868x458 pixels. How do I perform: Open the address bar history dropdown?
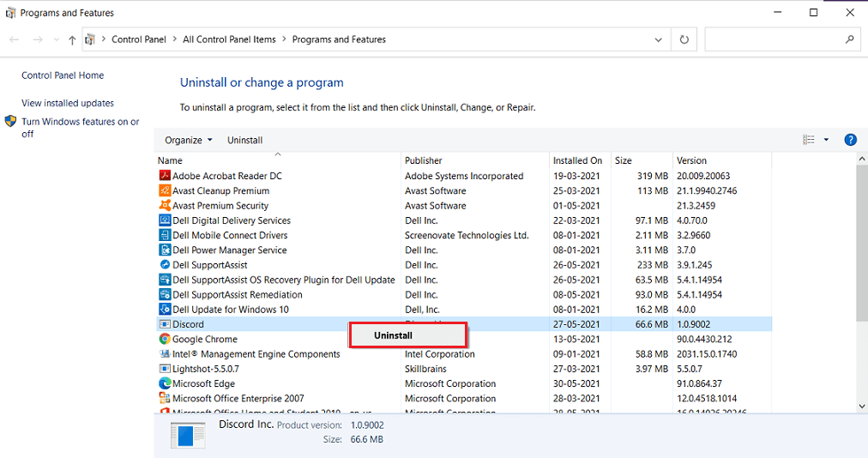click(x=658, y=39)
